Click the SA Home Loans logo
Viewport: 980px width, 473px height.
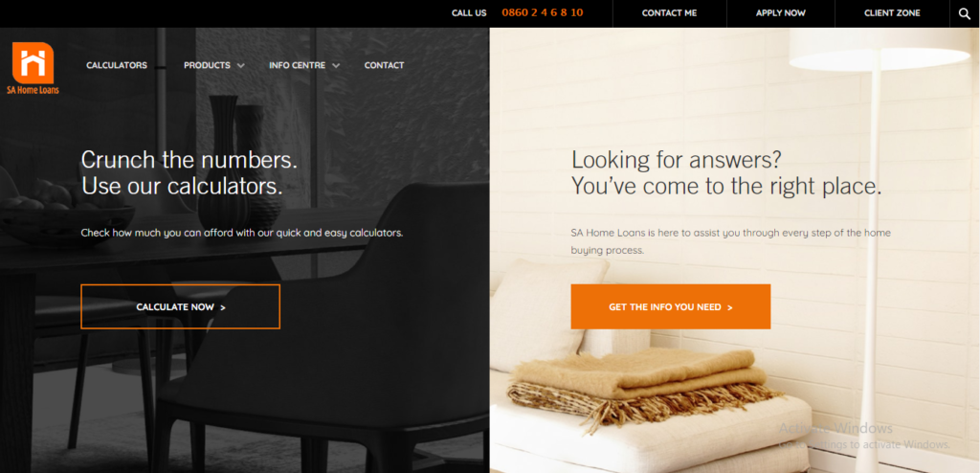coord(33,68)
